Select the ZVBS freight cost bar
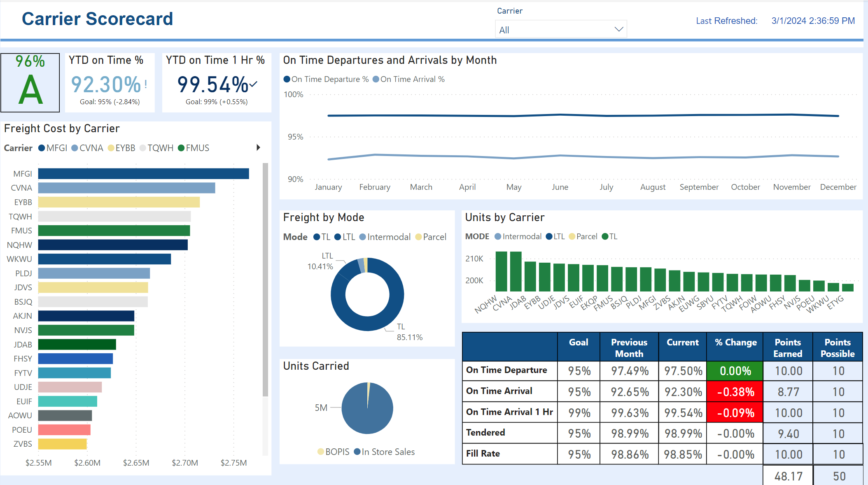Screen dimensions: 868x485 [63, 444]
